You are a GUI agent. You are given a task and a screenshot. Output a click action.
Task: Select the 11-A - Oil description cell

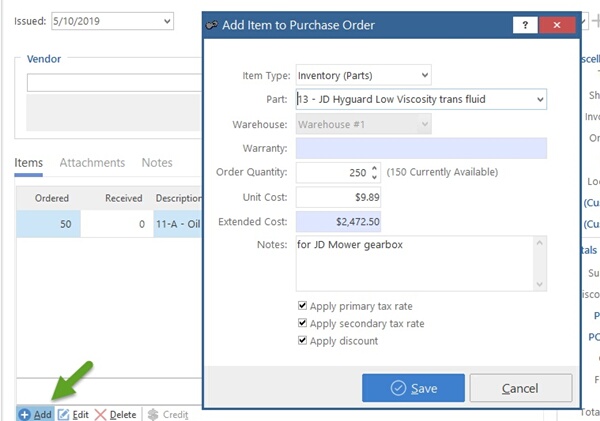point(178,224)
